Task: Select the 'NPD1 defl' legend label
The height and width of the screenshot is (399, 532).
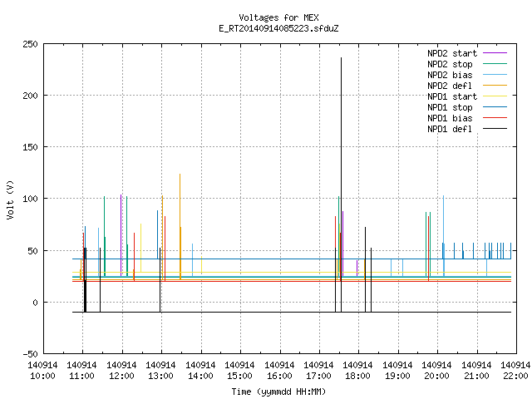Action: pyautogui.click(x=450, y=129)
